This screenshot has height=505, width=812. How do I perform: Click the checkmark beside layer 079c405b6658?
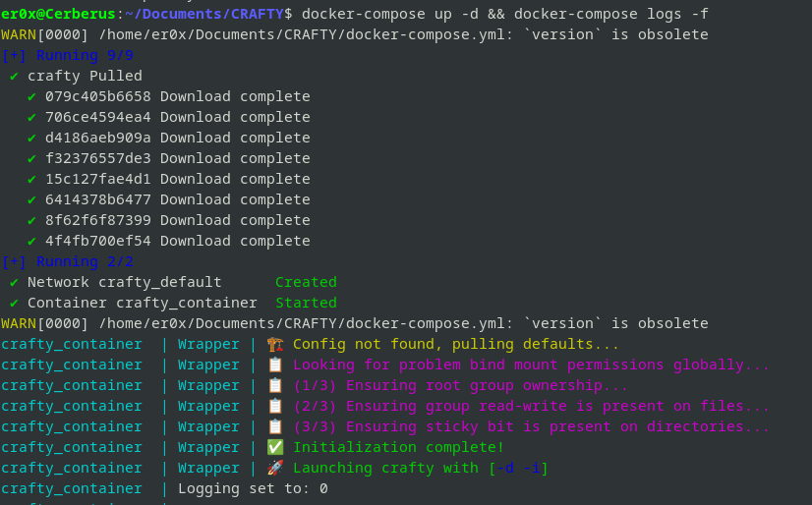(x=31, y=96)
